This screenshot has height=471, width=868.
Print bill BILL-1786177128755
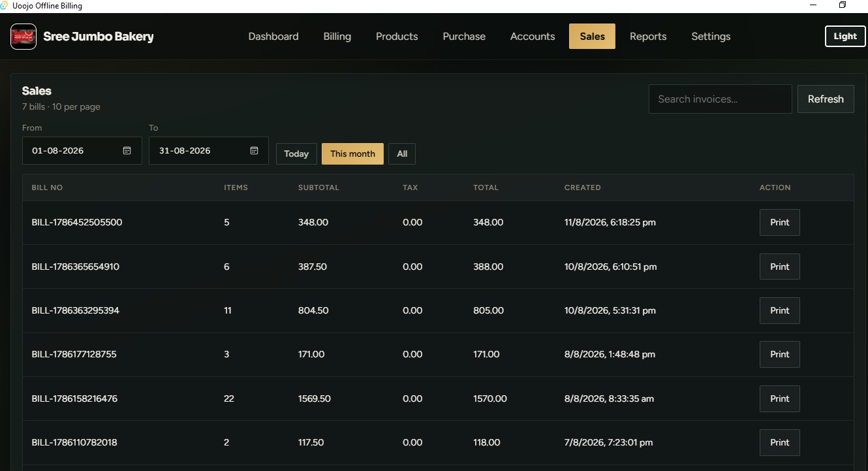(x=780, y=355)
